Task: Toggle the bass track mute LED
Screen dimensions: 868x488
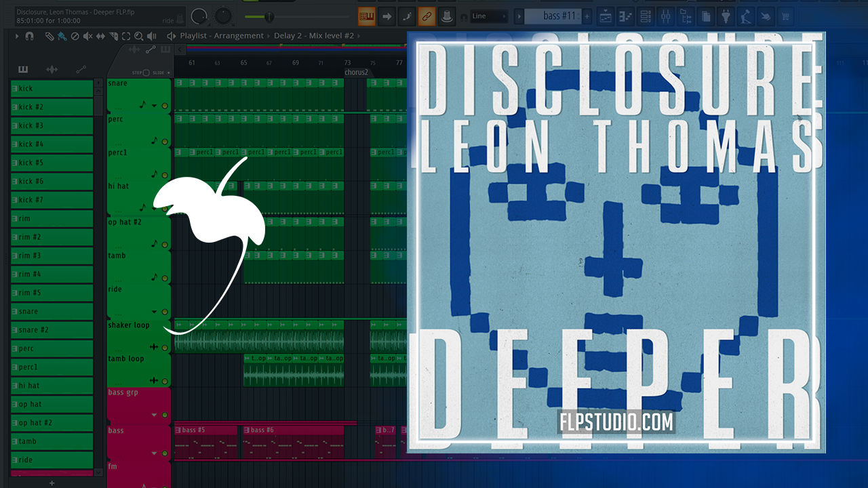Action: [165, 453]
